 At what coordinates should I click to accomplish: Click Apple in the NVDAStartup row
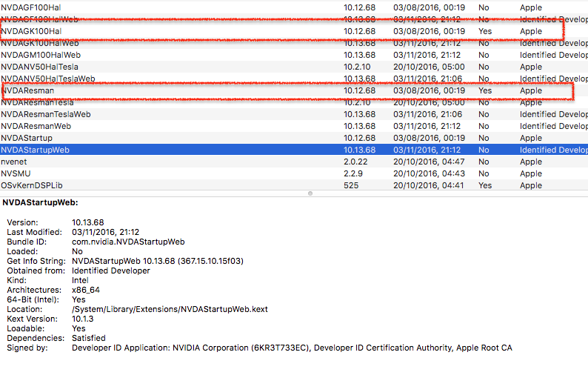tap(531, 138)
